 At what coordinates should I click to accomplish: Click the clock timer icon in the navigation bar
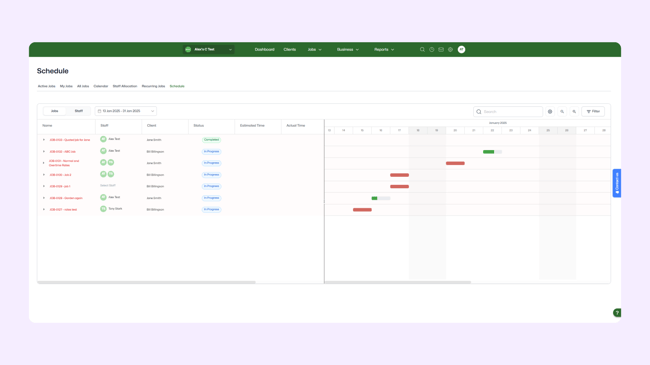(432, 49)
